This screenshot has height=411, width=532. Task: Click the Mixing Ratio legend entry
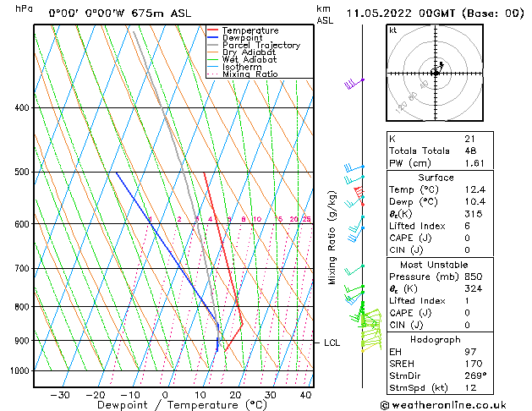coord(250,74)
